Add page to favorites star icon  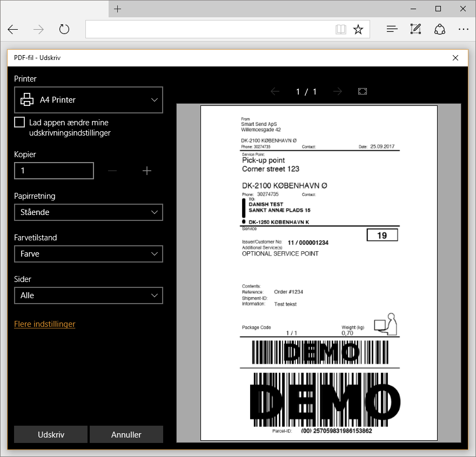[358, 29]
